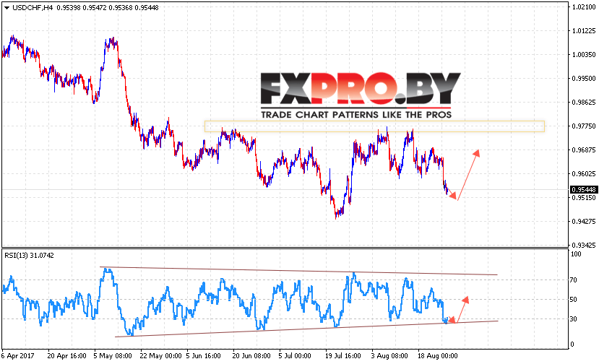Click RSI scale level 30
Image resolution: width=599 pixels, height=364 pixels.
tap(574, 318)
